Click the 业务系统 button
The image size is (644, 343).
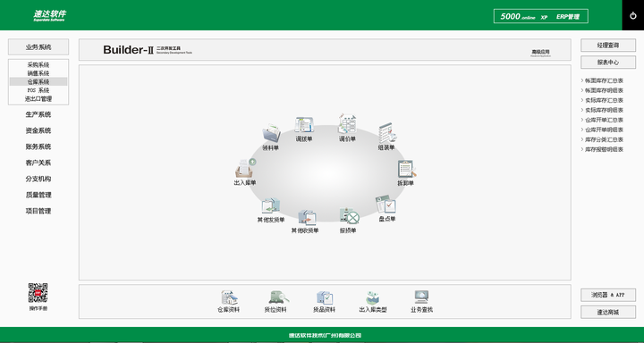pyautogui.click(x=38, y=47)
